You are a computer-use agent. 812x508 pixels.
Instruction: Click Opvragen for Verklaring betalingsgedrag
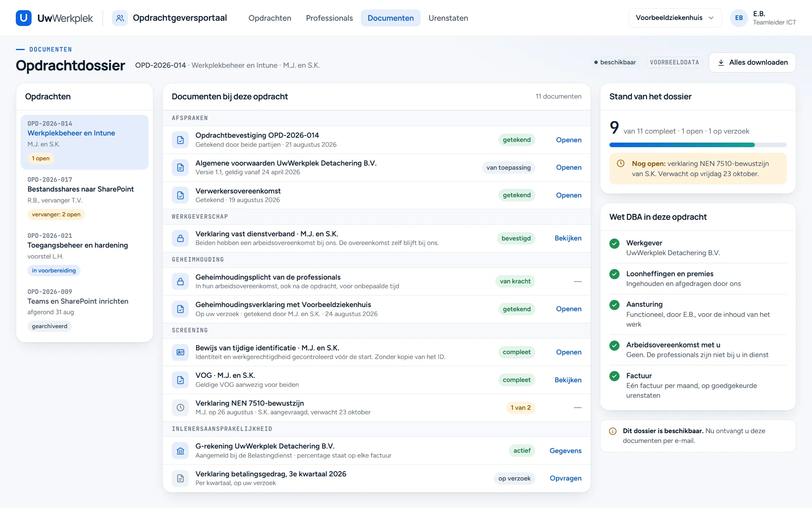pyautogui.click(x=565, y=478)
